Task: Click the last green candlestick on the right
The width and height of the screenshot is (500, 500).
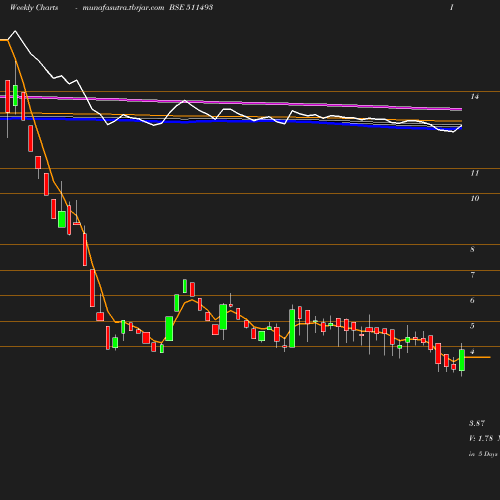Action: 462,360
